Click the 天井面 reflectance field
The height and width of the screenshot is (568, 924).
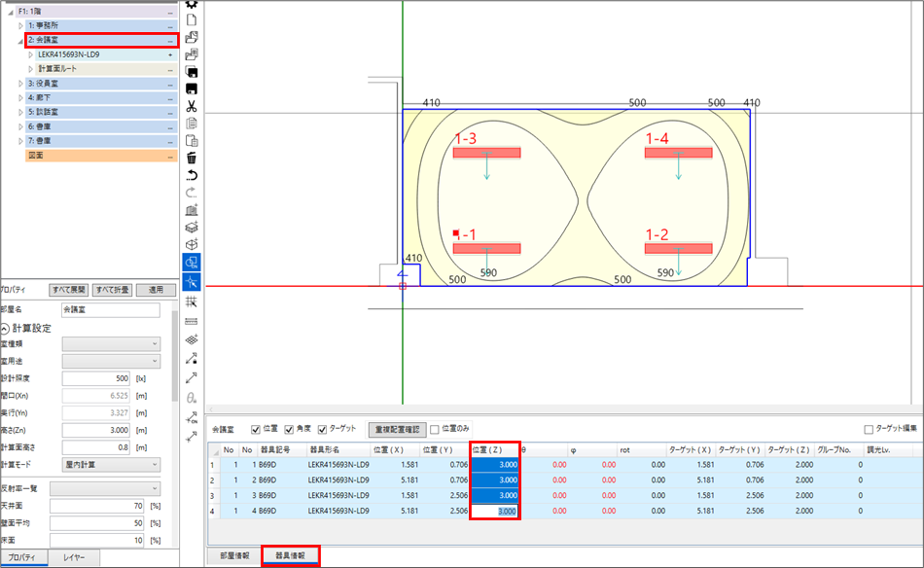coord(96,506)
